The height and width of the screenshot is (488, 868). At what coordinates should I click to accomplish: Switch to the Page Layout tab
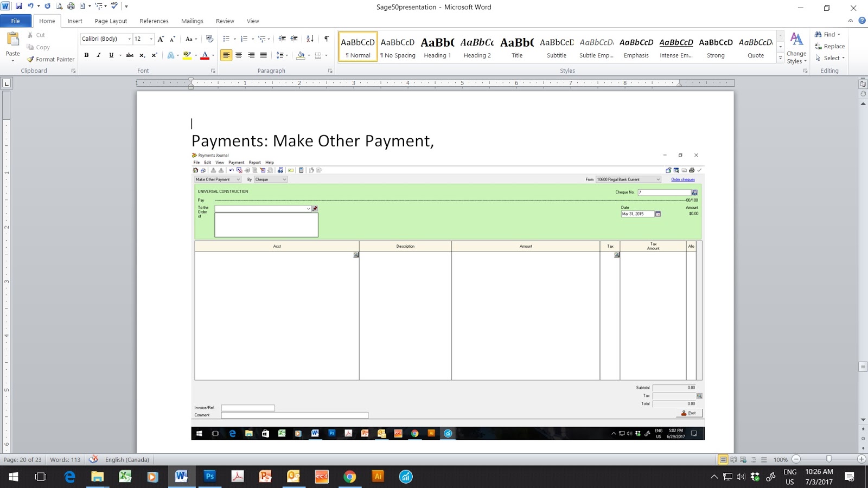tap(111, 21)
